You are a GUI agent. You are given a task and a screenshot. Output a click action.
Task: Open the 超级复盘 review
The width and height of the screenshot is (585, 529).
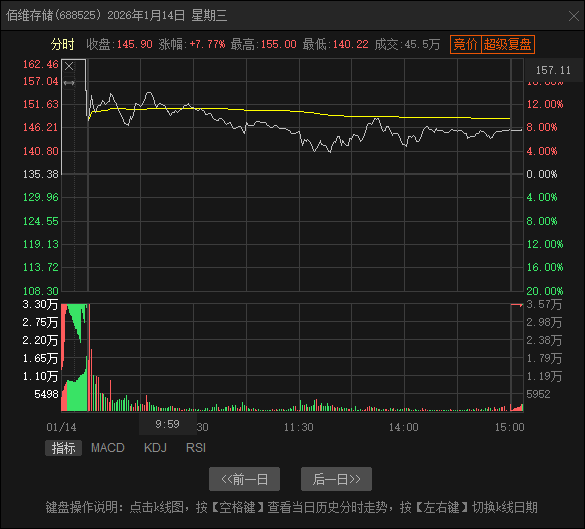(508, 44)
